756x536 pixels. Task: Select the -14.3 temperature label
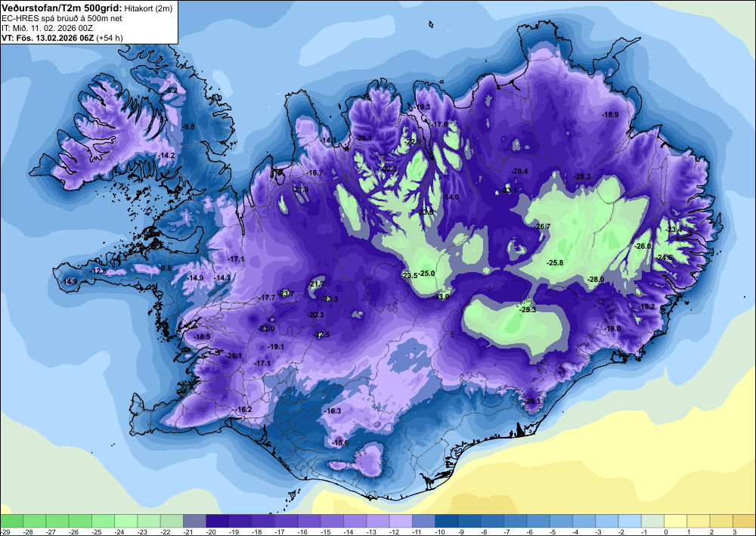coord(223,278)
